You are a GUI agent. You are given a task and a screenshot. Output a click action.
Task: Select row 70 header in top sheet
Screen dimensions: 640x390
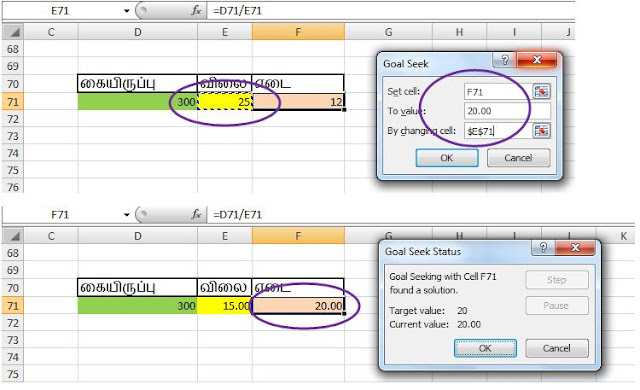[13, 84]
